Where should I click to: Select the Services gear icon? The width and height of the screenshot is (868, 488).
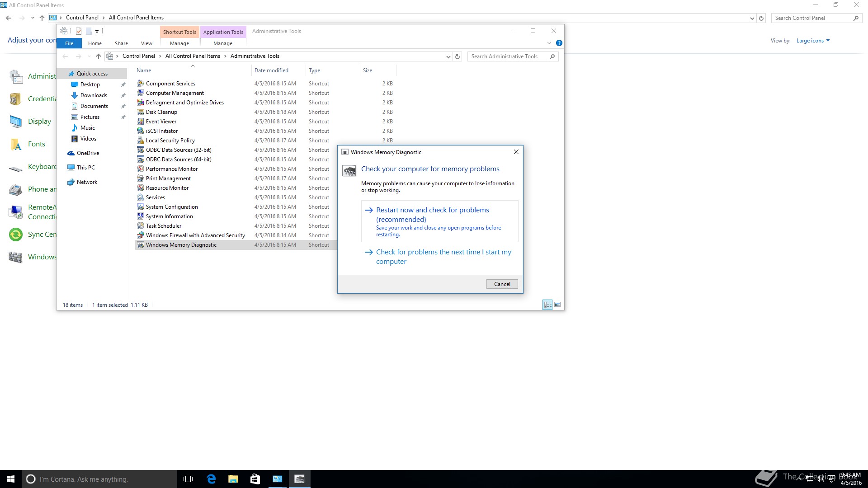[141, 197]
